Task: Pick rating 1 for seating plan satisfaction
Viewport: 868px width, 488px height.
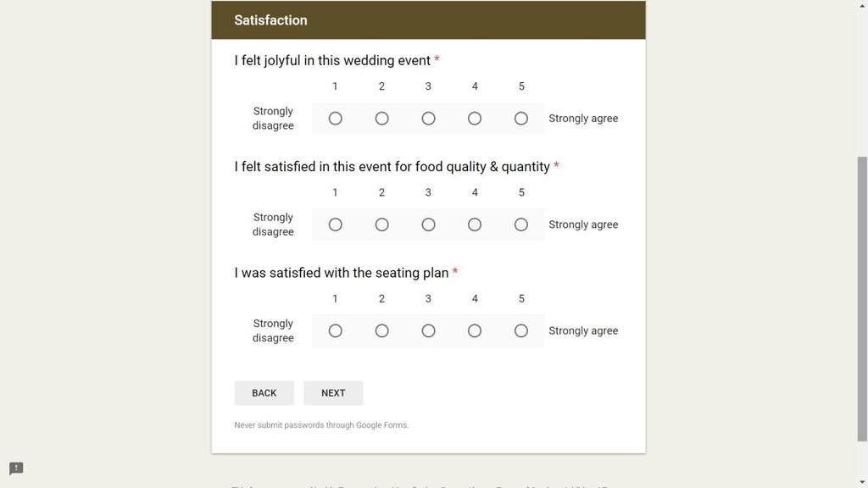Action: point(335,331)
